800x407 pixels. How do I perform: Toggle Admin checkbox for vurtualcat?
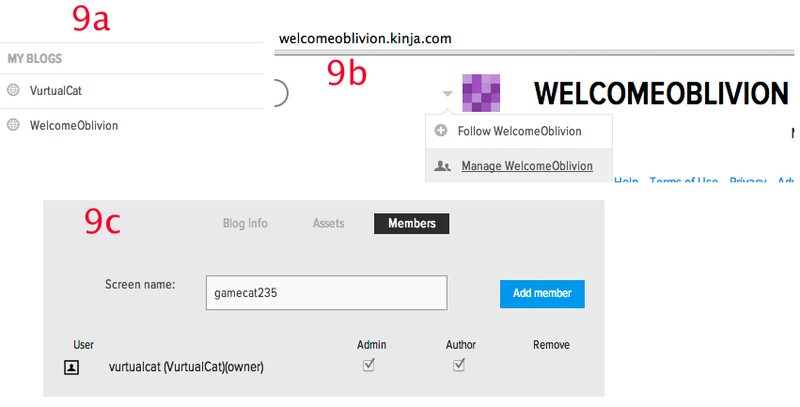tap(368, 365)
